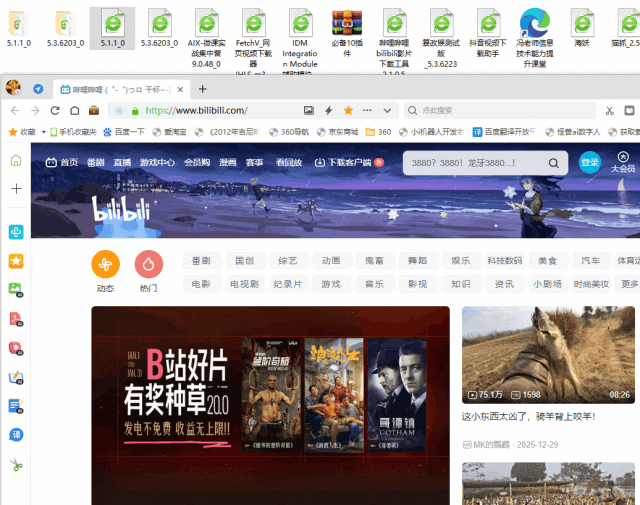Click the blue 登录 login button

[590, 162]
